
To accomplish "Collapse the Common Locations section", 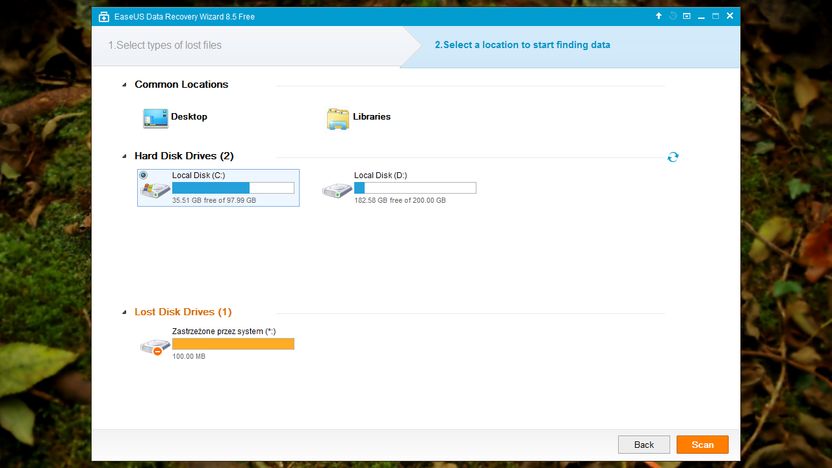I will click(x=124, y=84).
